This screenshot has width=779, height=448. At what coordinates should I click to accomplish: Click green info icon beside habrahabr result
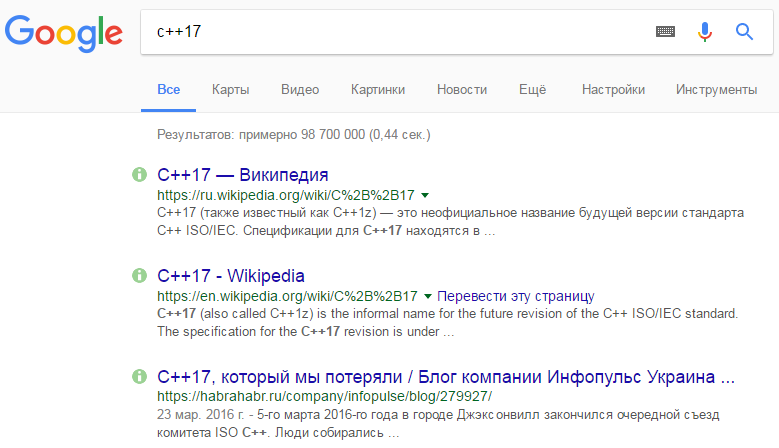(139, 376)
